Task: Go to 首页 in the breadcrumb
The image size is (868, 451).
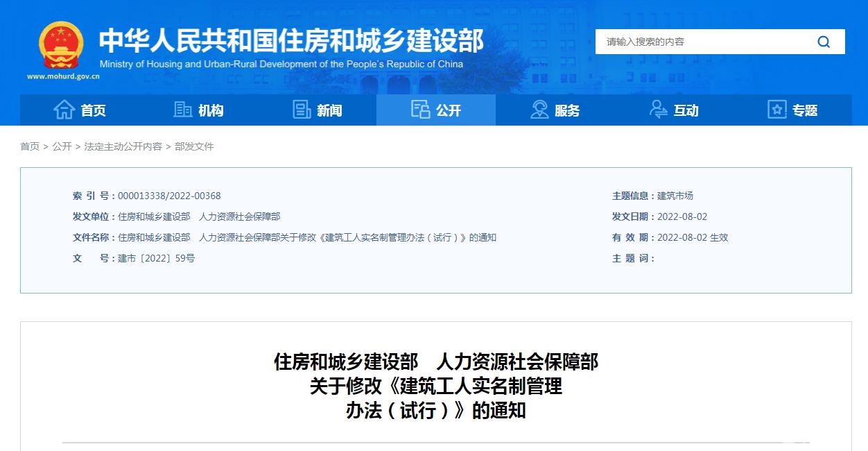Action: click(x=30, y=146)
